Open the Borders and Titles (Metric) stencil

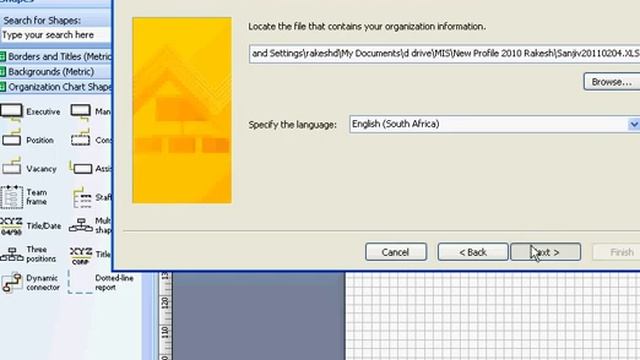(56, 56)
